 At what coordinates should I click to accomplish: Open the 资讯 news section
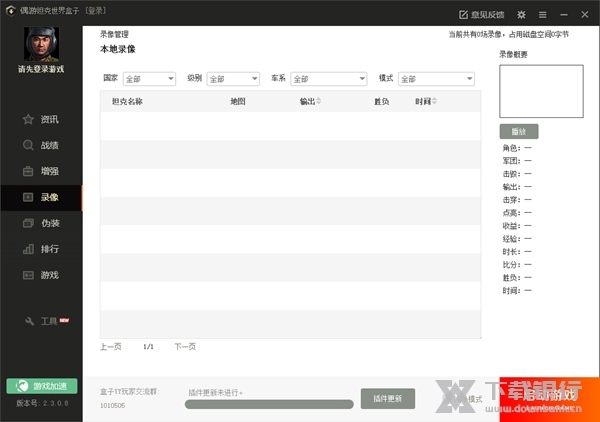click(50, 119)
